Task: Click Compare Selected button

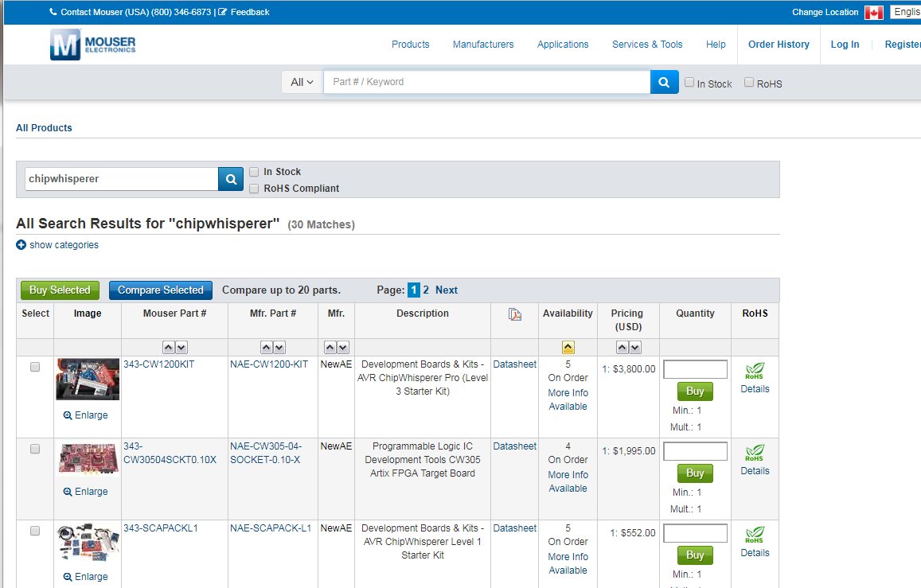Action: [160, 290]
